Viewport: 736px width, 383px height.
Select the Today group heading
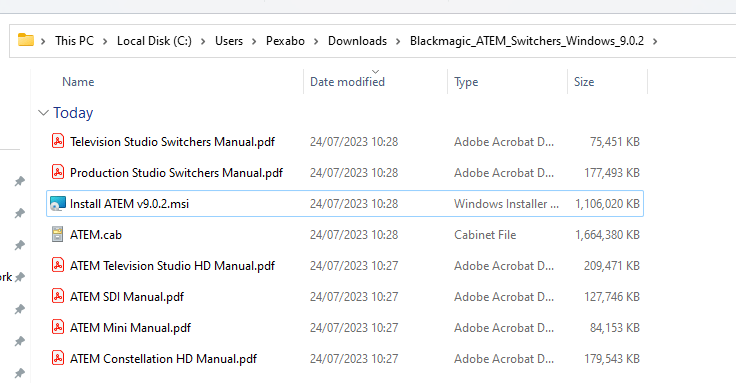click(73, 113)
